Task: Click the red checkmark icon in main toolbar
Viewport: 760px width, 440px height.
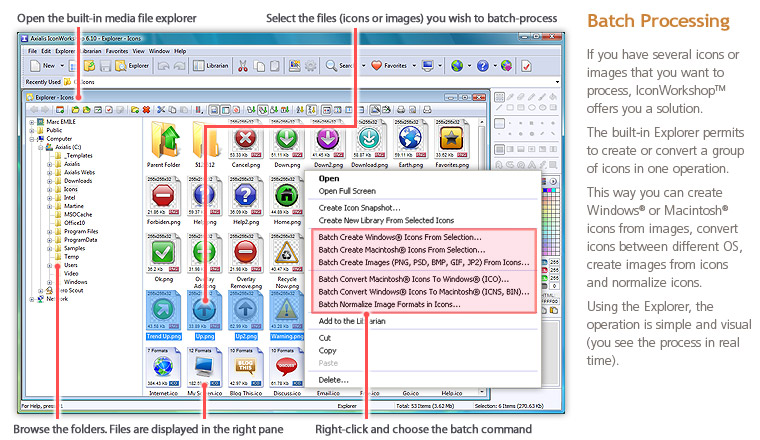Action: tap(526, 66)
